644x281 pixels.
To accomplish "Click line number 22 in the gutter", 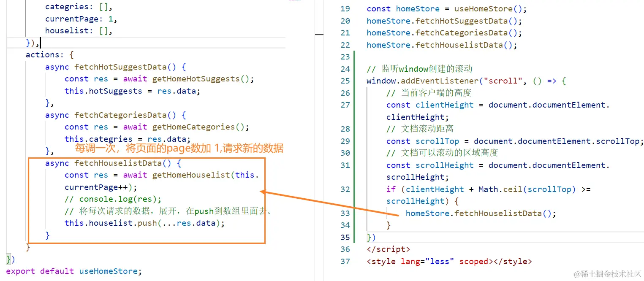I will coord(345,45).
